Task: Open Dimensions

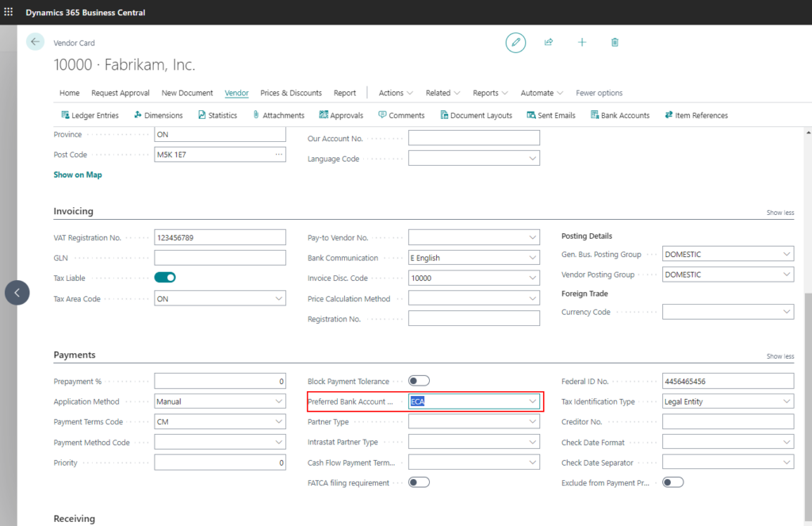Action: click(x=159, y=115)
